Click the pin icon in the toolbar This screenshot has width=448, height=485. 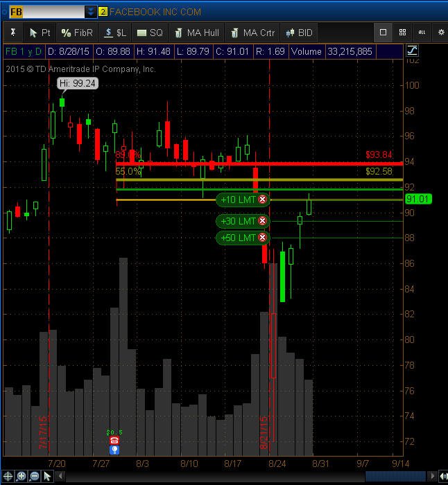[13, 33]
